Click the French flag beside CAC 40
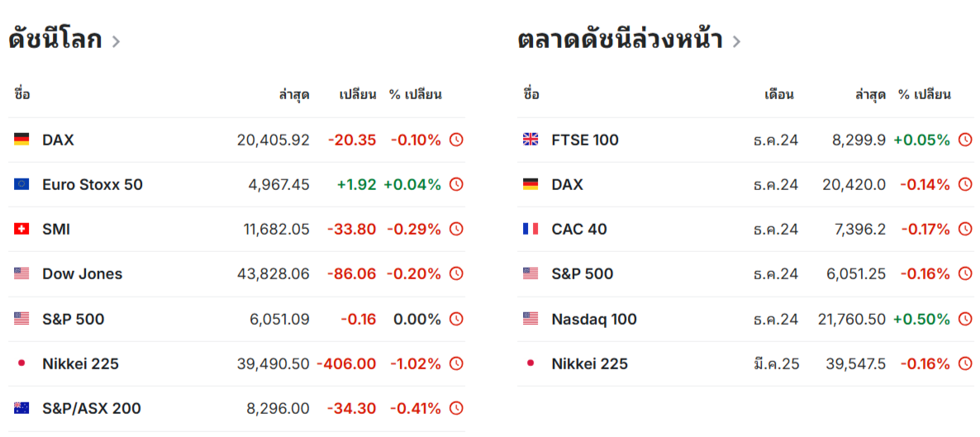Image resolution: width=980 pixels, height=437 pixels. click(x=530, y=230)
